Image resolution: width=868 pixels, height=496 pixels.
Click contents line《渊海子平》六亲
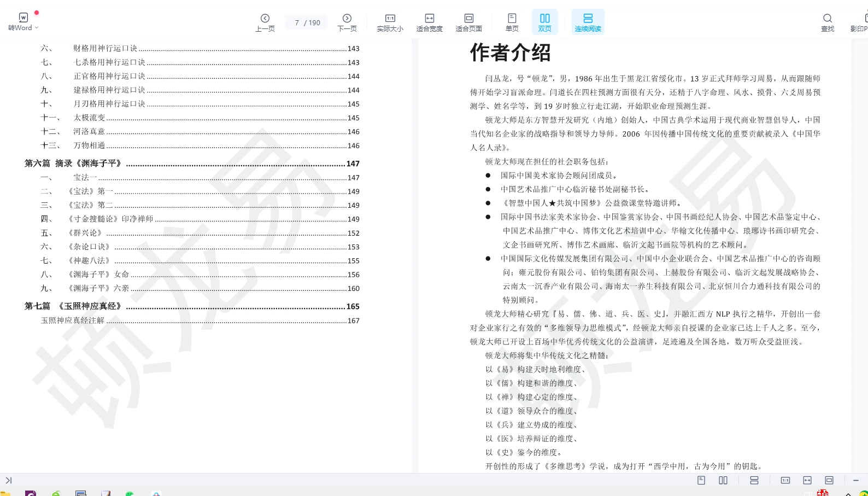point(200,288)
